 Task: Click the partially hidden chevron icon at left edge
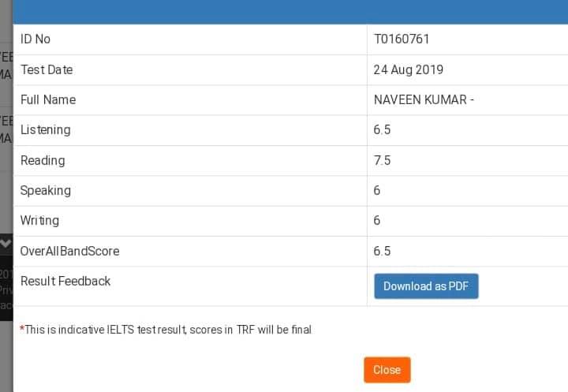(x=6, y=245)
